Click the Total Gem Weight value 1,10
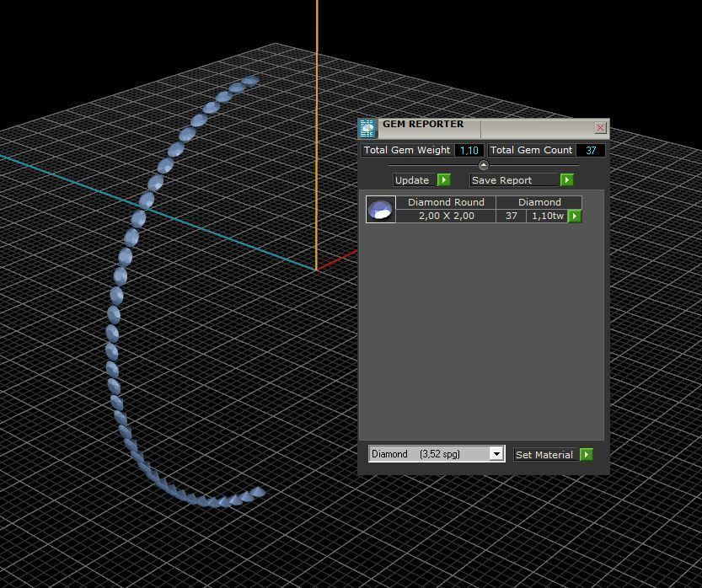 tap(469, 150)
